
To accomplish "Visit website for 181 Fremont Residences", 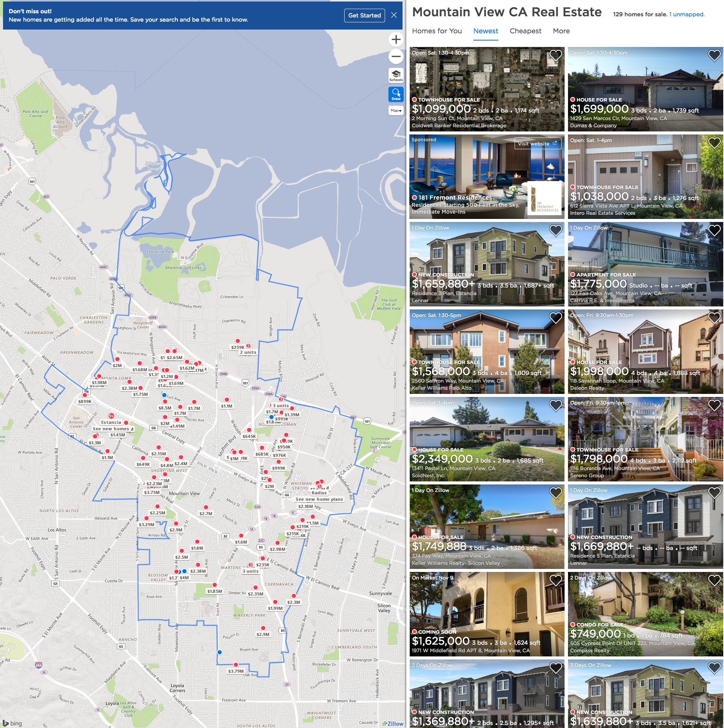I will click(537, 144).
